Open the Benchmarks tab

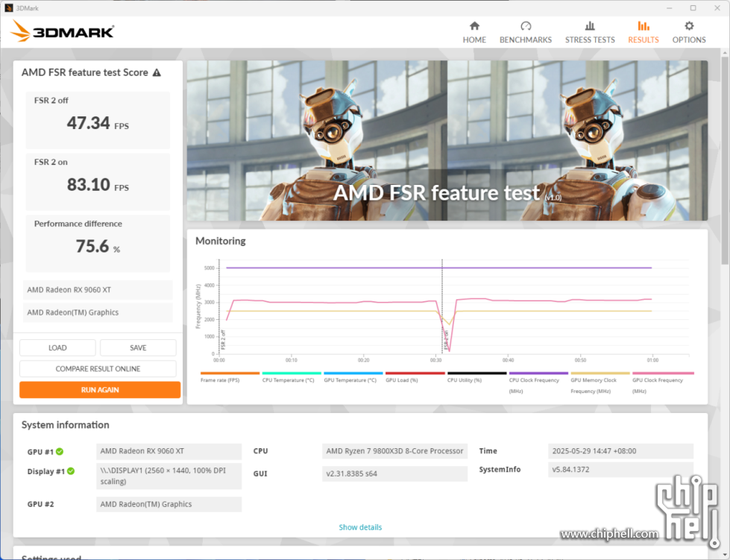[x=526, y=33]
